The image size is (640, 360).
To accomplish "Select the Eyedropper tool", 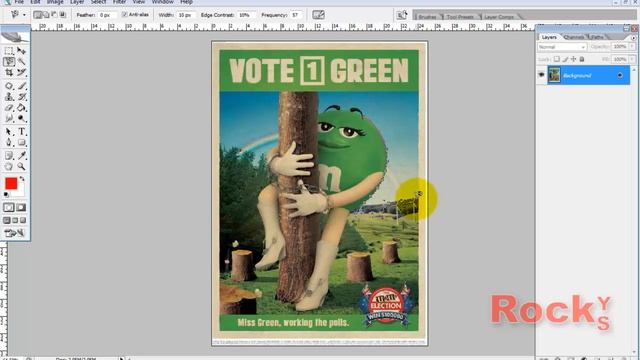I will click(x=22, y=156).
